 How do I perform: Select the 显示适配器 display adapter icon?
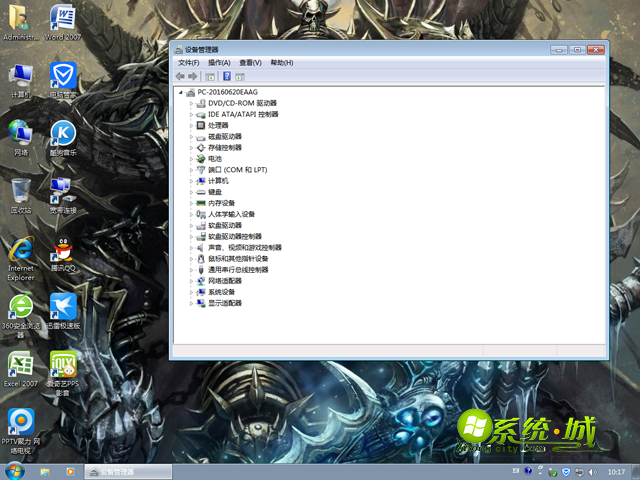(x=201, y=303)
